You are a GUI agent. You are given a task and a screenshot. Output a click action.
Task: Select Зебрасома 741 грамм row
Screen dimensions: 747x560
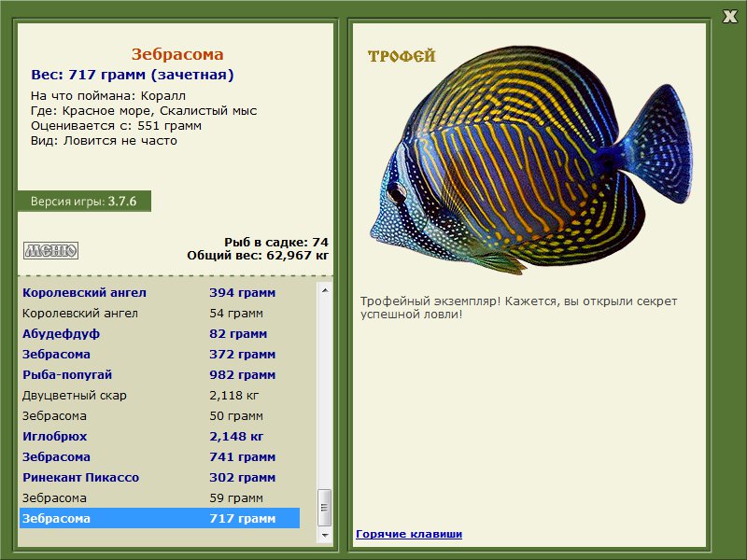pyautogui.click(x=160, y=456)
